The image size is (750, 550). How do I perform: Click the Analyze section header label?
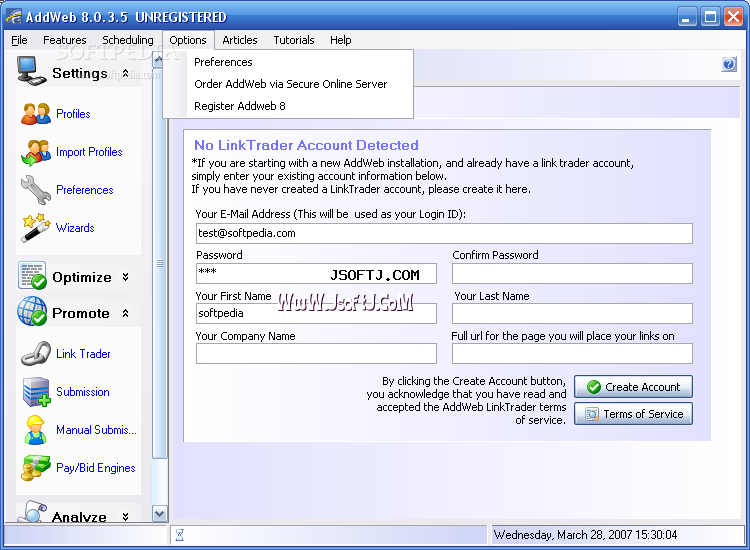(x=79, y=517)
